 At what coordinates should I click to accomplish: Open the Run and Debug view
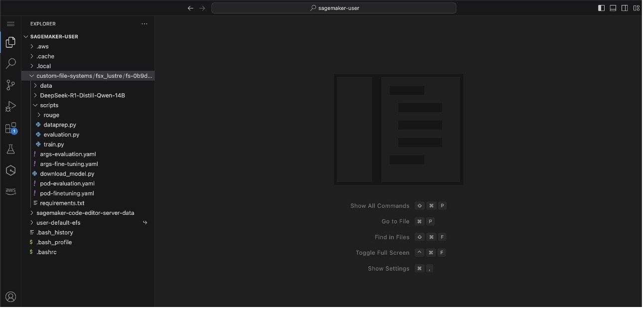point(10,107)
